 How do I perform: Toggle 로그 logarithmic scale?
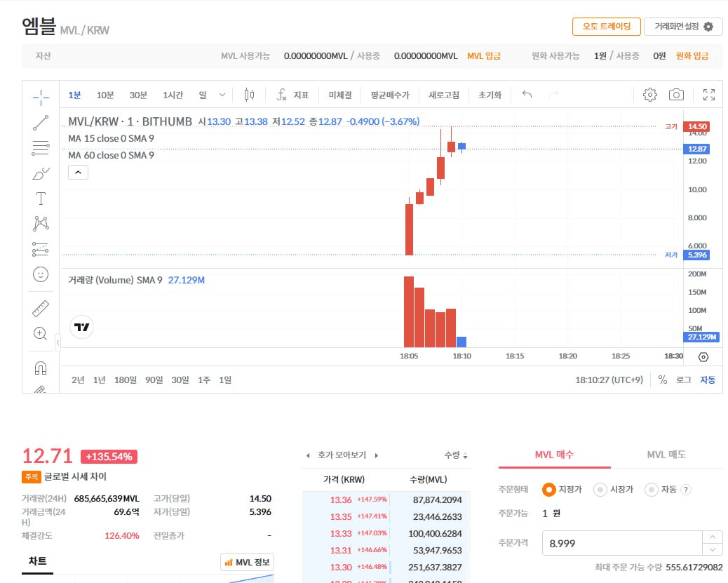683,380
